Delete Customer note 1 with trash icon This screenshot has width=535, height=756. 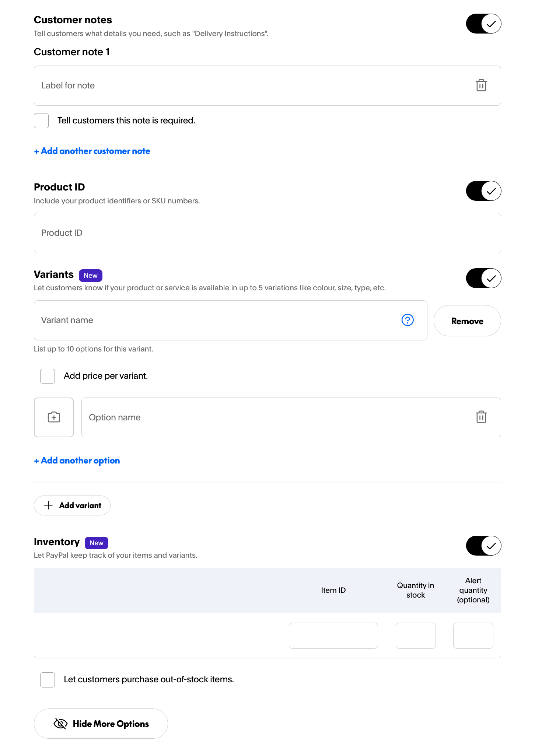tap(481, 85)
